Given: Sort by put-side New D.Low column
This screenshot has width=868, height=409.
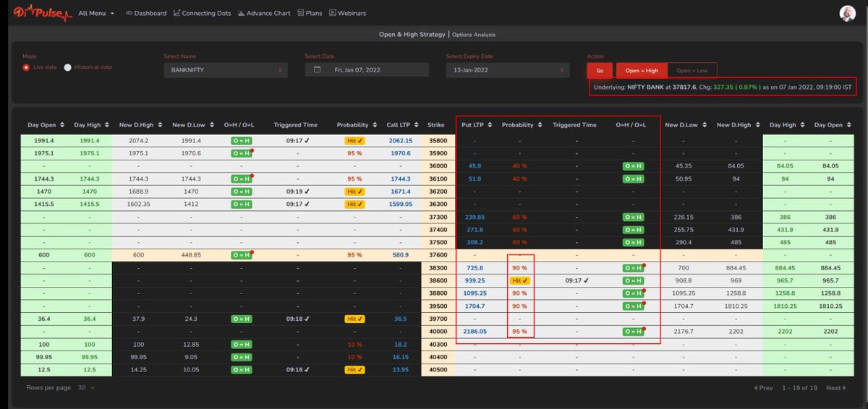Looking at the screenshot, I should (x=686, y=125).
